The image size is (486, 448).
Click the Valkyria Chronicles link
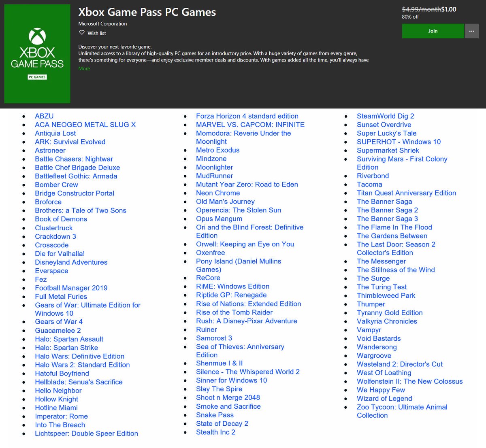tap(387, 321)
